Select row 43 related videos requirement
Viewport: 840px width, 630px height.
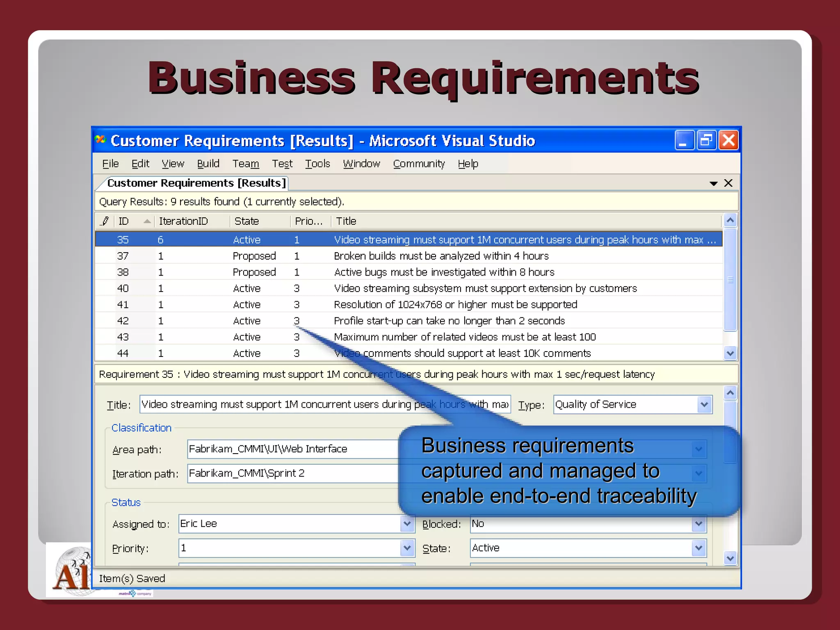click(x=409, y=337)
